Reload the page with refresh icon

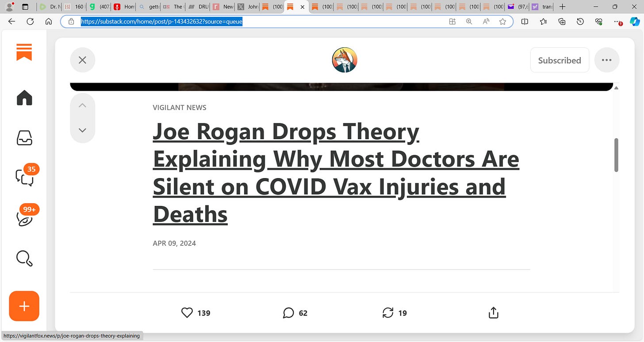tap(30, 21)
